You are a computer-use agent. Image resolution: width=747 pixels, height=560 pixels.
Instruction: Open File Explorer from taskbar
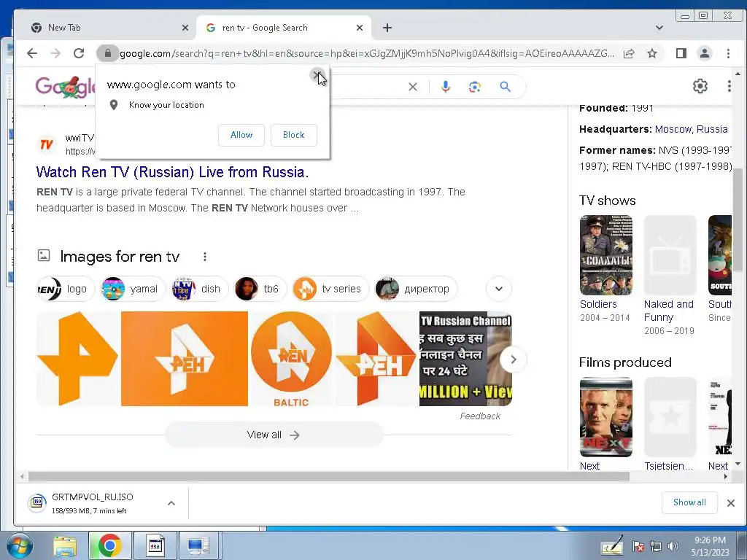tap(65, 545)
